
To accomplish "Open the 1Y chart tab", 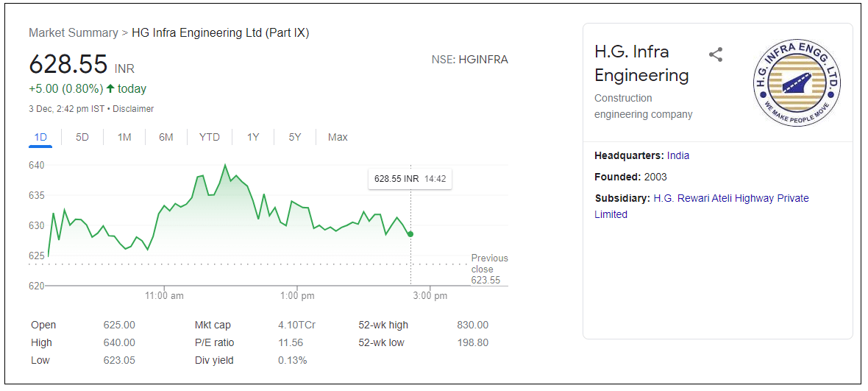I will [x=253, y=137].
